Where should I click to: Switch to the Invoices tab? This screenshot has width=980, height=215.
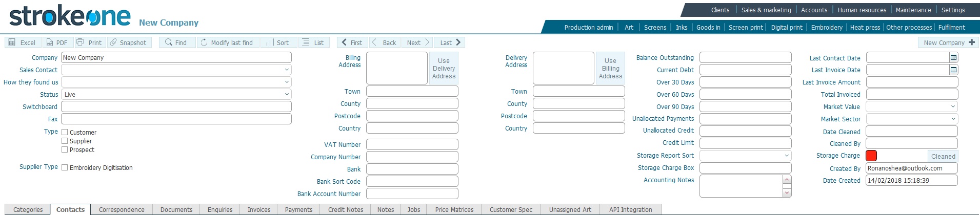(x=259, y=209)
